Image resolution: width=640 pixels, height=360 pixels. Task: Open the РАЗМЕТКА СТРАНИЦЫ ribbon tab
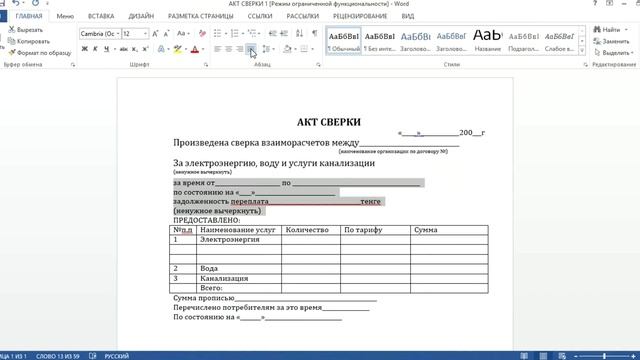pyautogui.click(x=200, y=16)
